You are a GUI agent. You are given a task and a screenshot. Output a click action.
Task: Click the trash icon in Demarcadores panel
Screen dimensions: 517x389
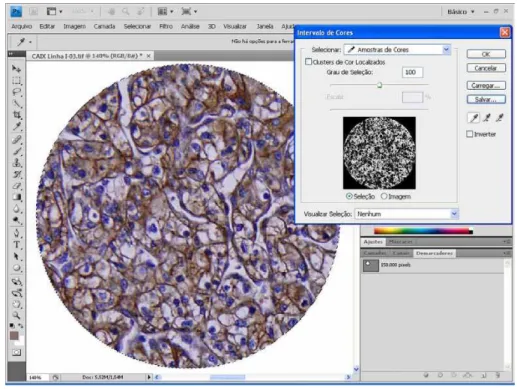[498, 375]
